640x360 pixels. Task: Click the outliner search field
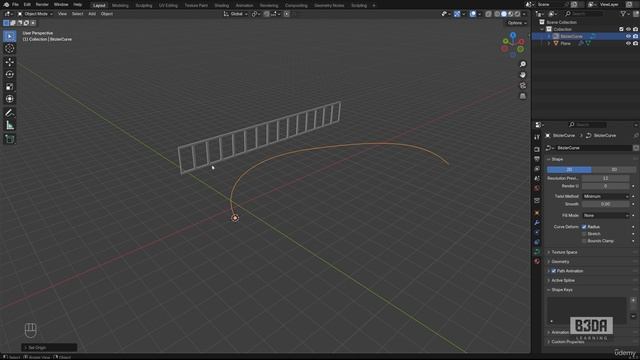(x=584, y=14)
